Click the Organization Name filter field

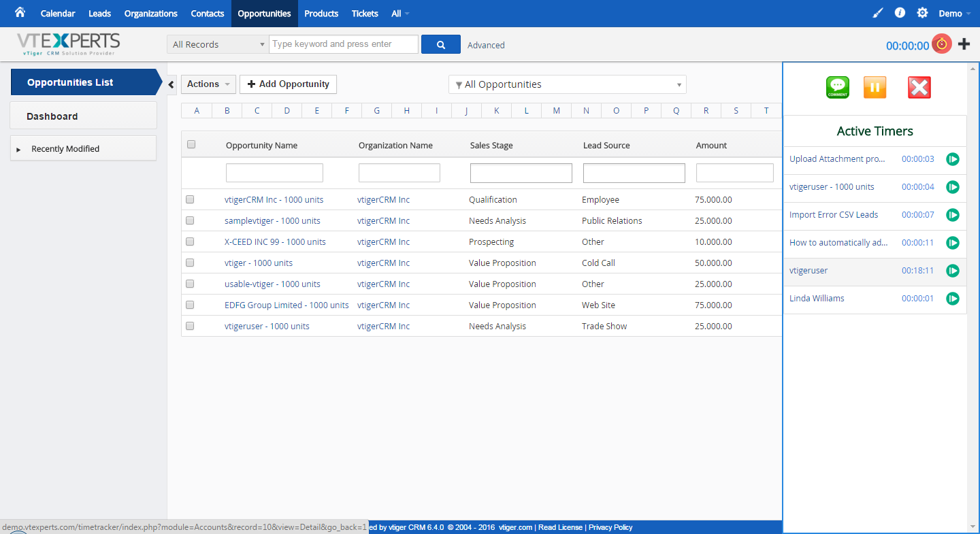pyautogui.click(x=399, y=173)
